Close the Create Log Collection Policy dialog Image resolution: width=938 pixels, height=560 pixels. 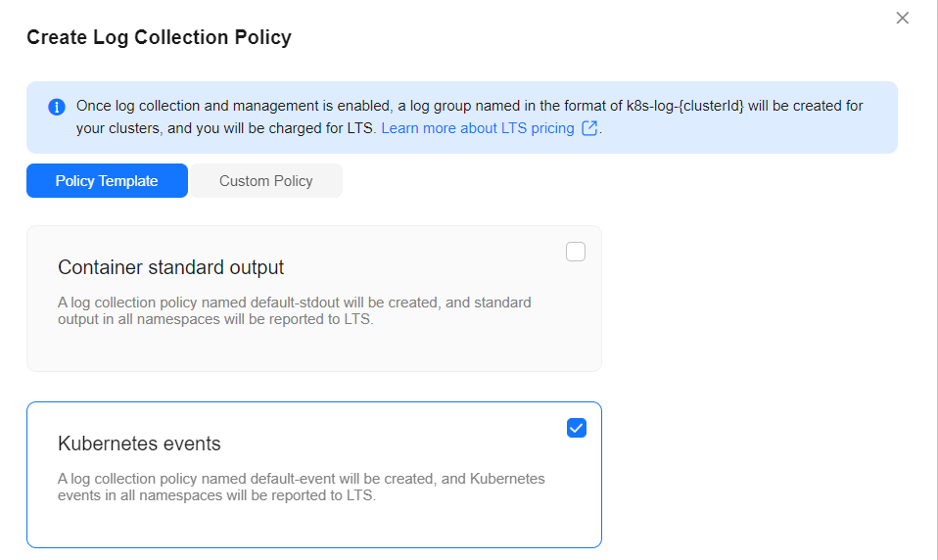click(902, 18)
